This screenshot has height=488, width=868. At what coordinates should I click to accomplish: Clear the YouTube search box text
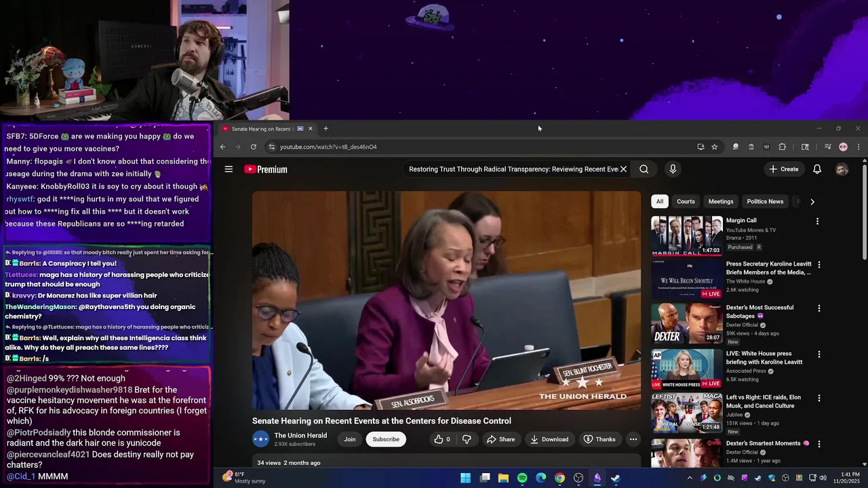pyautogui.click(x=623, y=169)
